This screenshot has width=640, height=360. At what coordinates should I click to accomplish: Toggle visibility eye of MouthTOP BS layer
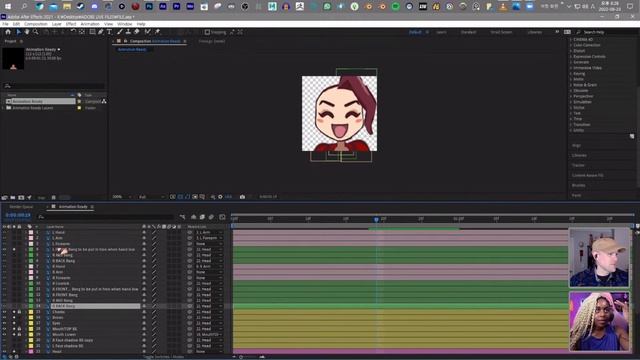point(4,329)
